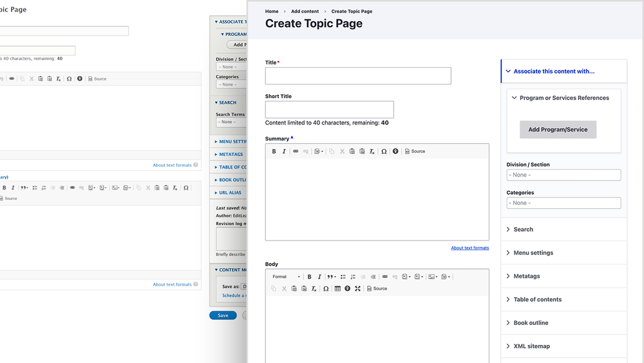Insert bulleted list in the right Body editor
The width and height of the screenshot is (644, 363).
tap(343, 277)
